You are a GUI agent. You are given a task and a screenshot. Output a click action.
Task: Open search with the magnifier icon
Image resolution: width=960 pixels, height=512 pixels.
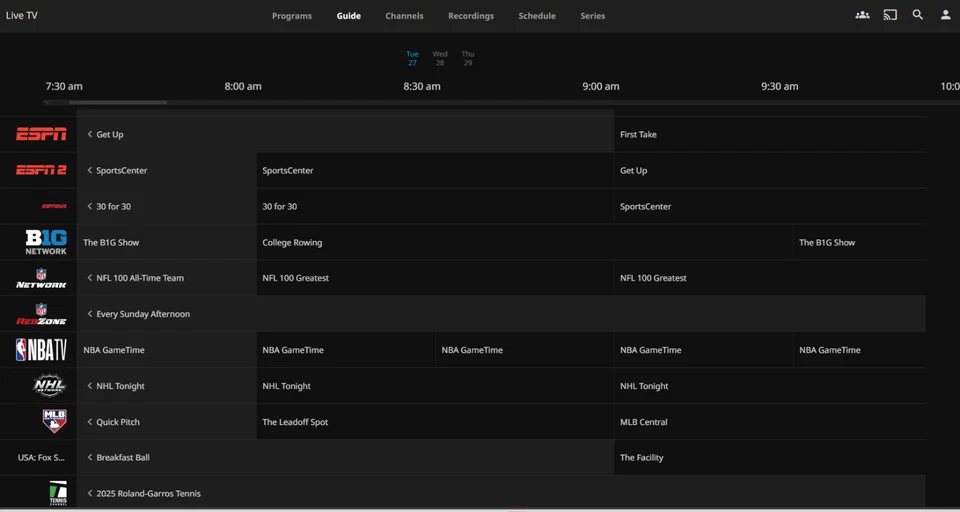(917, 15)
